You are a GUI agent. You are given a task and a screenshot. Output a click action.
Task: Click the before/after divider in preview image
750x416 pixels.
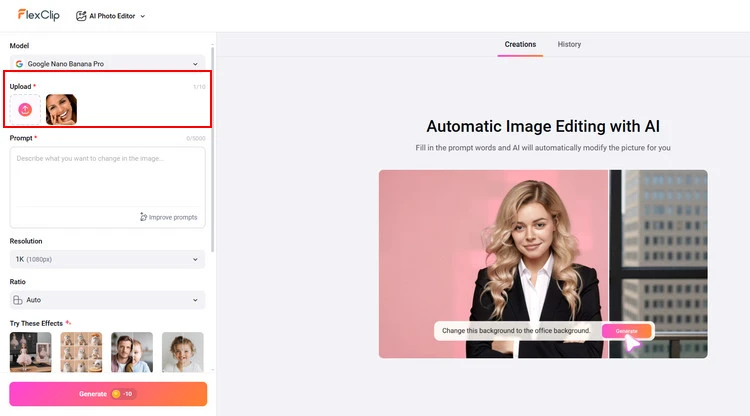pos(608,264)
